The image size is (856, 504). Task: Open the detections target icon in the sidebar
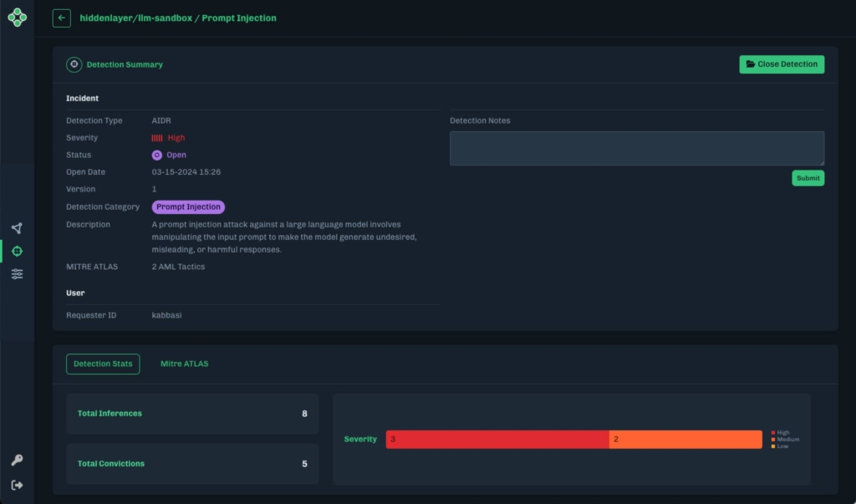(x=18, y=250)
